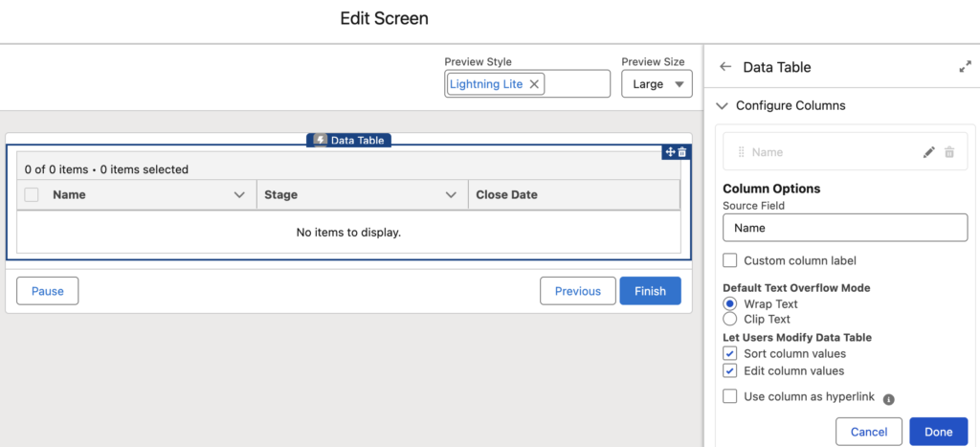
Task: Delete the Data Table component via trash icon
Action: coord(681,152)
